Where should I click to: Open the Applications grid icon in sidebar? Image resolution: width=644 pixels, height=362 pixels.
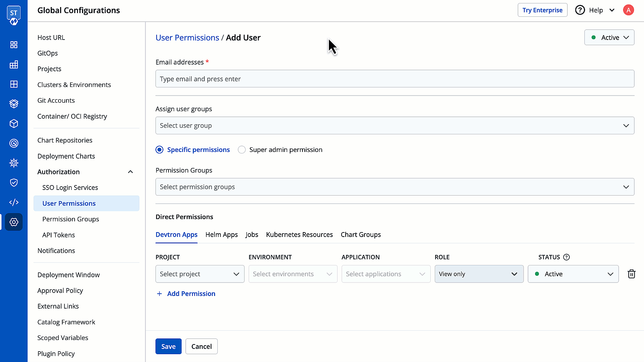click(x=14, y=45)
